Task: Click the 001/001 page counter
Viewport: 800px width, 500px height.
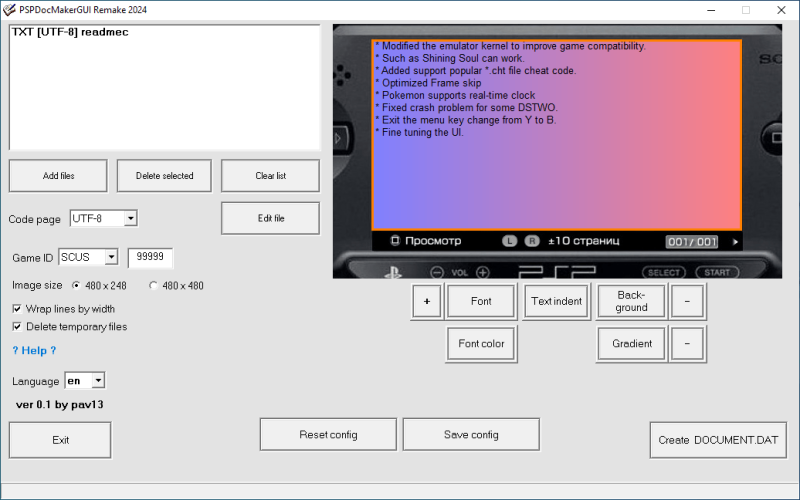Action: (692, 242)
